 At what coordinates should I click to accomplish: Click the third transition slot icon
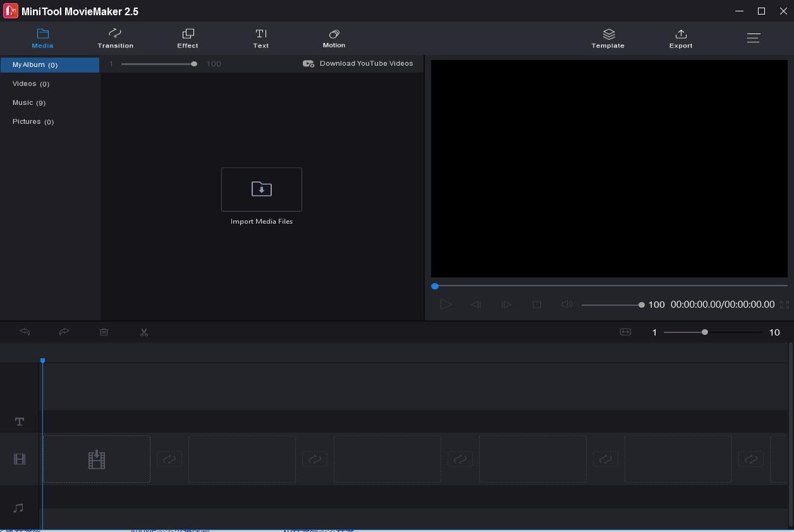click(460, 459)
